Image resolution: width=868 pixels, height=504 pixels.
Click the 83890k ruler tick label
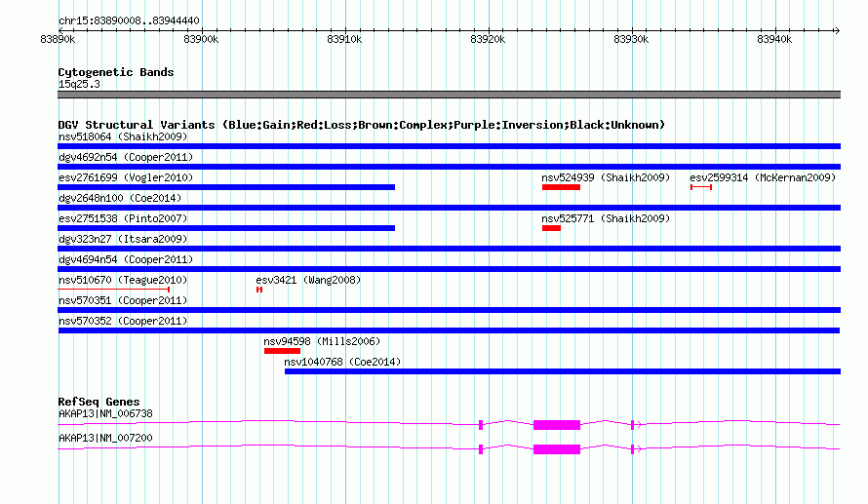click(58, 39)
